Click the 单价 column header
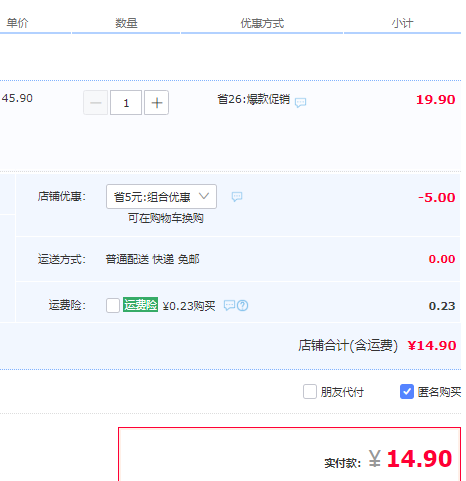The width and height of the screenshot is (466, 481). (x=17, y=23)
